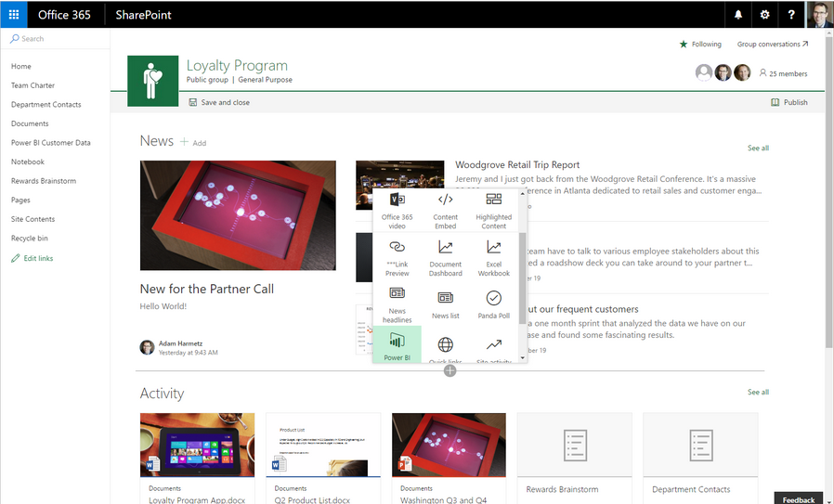Publish the page

click(788, 102)
